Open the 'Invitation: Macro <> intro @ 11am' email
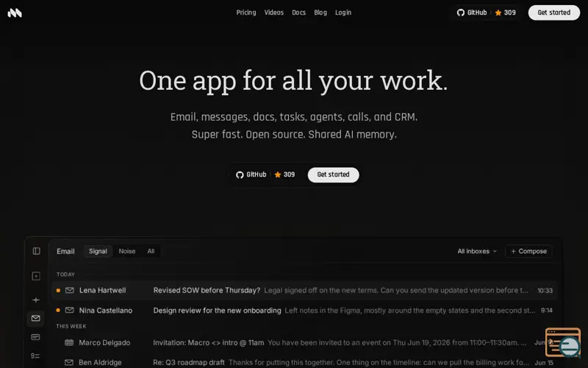Image resolution: width=588 pixels, height=368 pixels. point(209,342)
